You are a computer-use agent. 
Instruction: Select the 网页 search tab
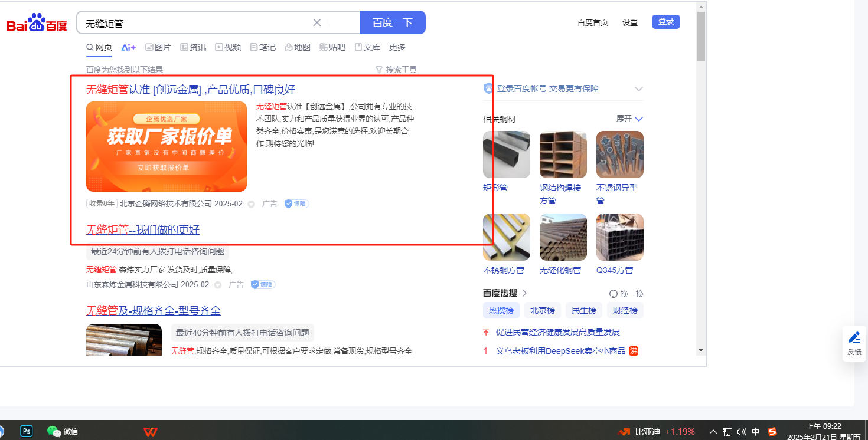point(99,47)
